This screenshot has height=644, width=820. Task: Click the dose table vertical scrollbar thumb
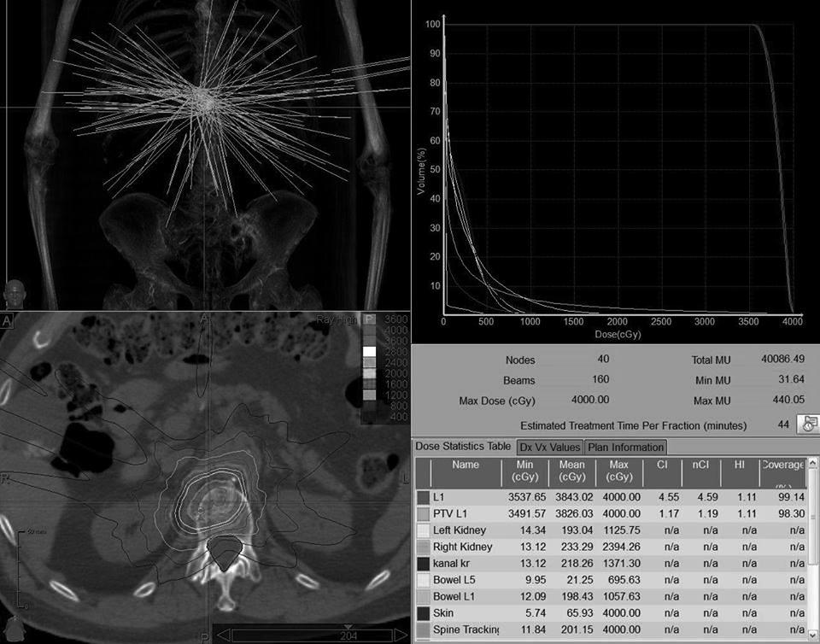(x=813, y=517)
